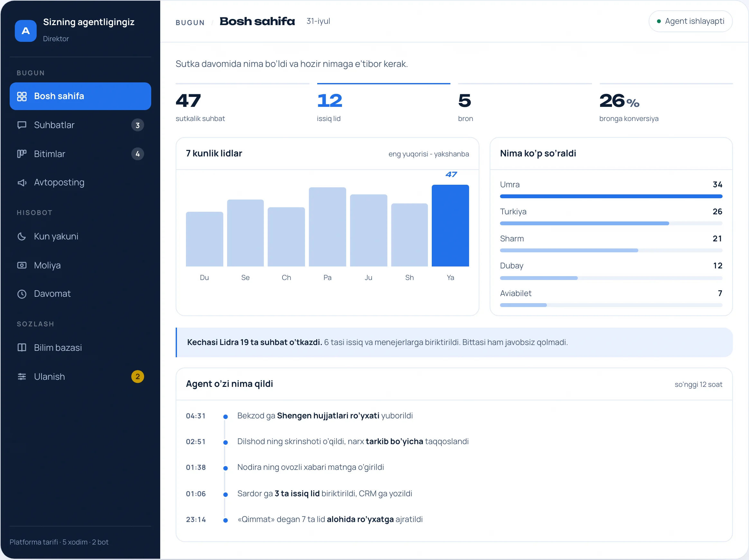Open the Bosh sahifa menu item
The height and width of the screenshot is (560, 749).
80,96
